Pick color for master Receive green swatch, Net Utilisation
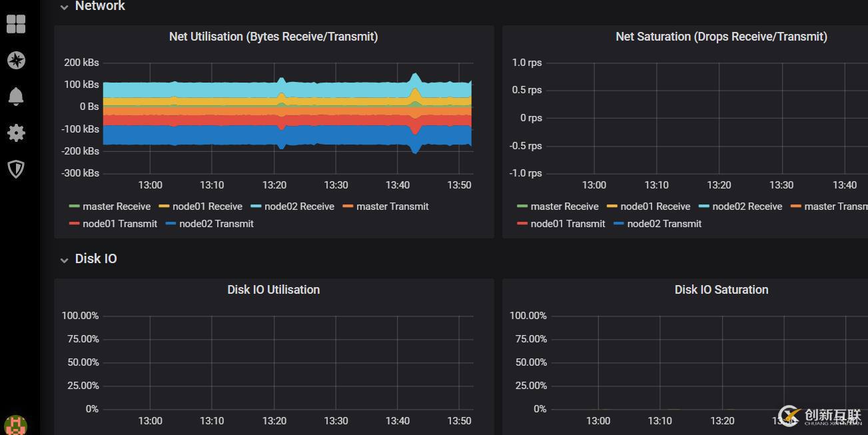Viewport: 868px width, 435px height. pyautogui.click(x=75, y=207)
